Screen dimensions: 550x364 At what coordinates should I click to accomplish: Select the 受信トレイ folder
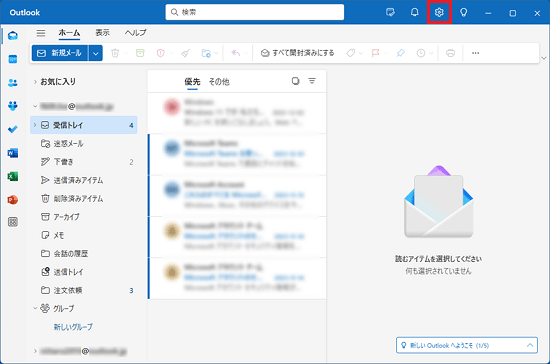[x=84, y=125]
